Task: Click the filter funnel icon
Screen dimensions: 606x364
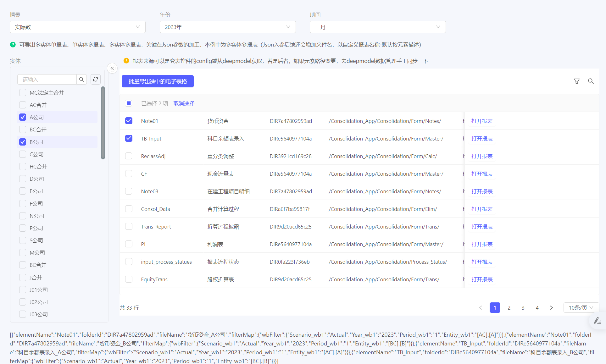Action: [577, 81]
